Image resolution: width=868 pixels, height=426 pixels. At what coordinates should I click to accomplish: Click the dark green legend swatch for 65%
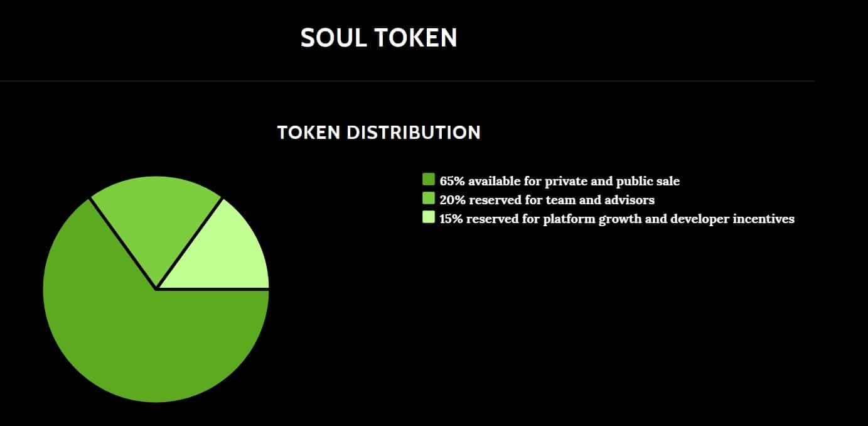click(429, 180)
